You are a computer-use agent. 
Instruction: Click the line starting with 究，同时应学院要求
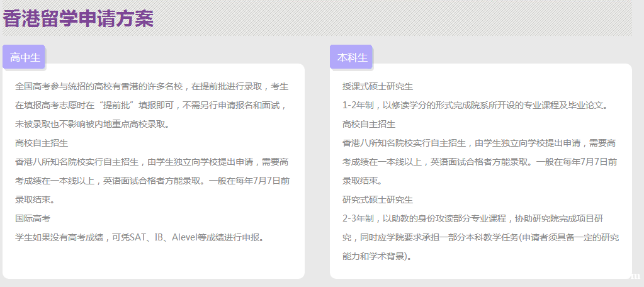point(480,237)
